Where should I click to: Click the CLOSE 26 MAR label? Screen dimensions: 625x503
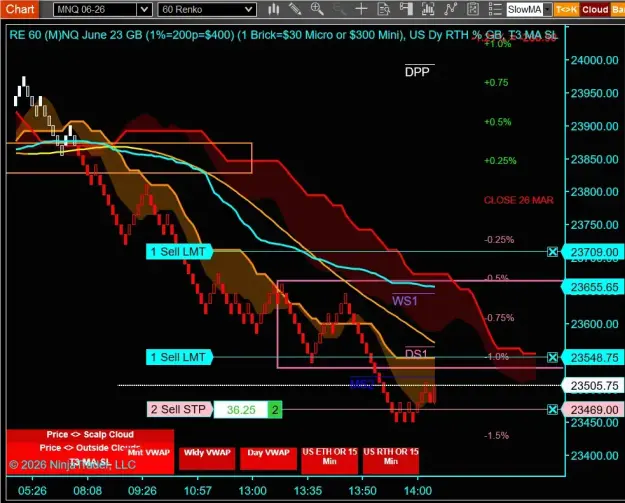pos(519,200)
